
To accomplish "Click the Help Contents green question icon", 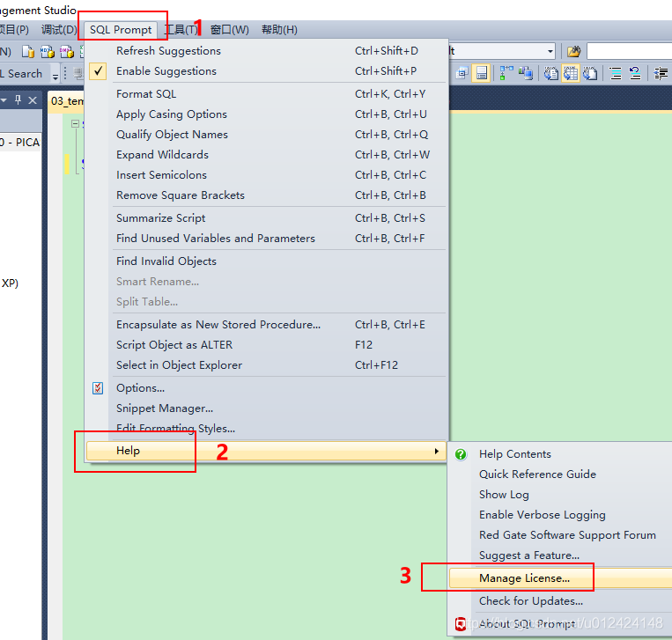I will point(461,454).
